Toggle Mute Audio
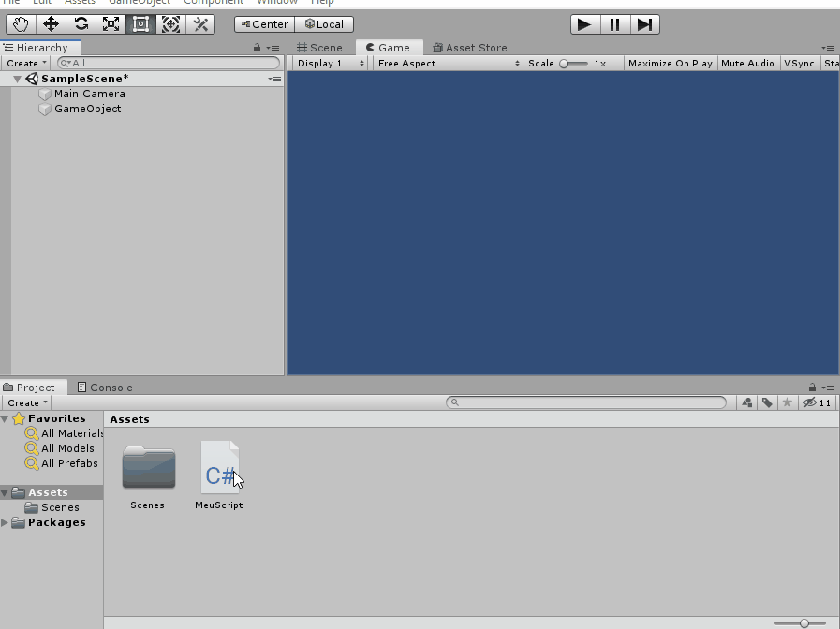The image size is (840, 629). pos(747,63)
